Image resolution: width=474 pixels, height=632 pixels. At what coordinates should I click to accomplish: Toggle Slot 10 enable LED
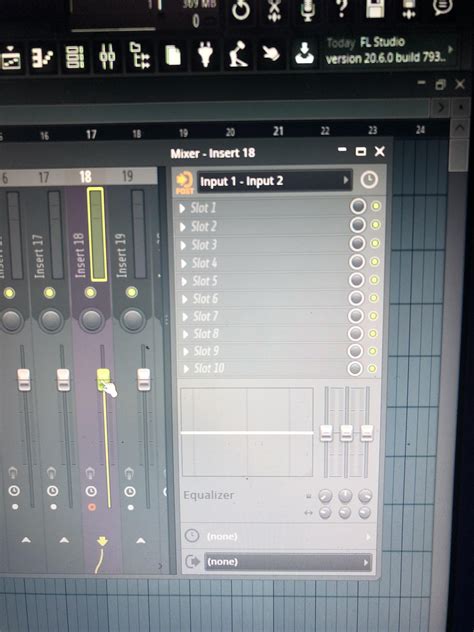(372, 368)
